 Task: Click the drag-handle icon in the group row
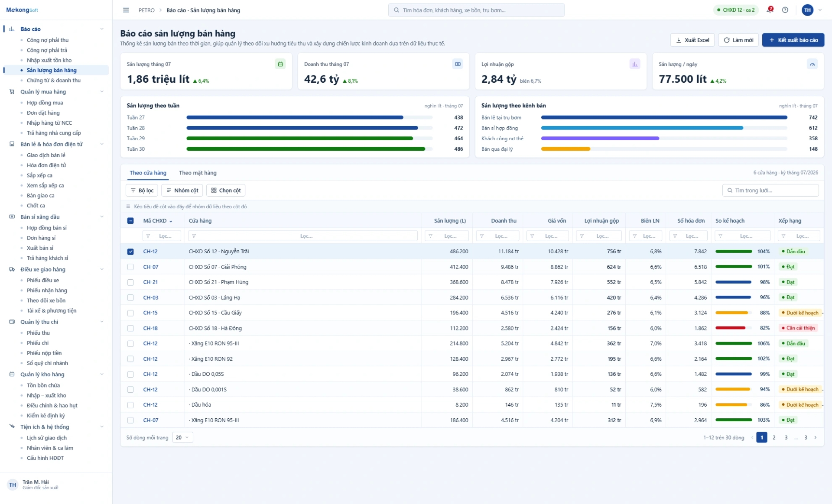[x=128, y=207]
